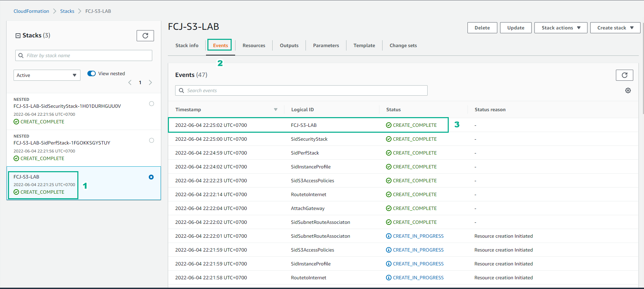This screenshot has height=289, width=644.
Task: Click the Update button
Action: [516, 28]
